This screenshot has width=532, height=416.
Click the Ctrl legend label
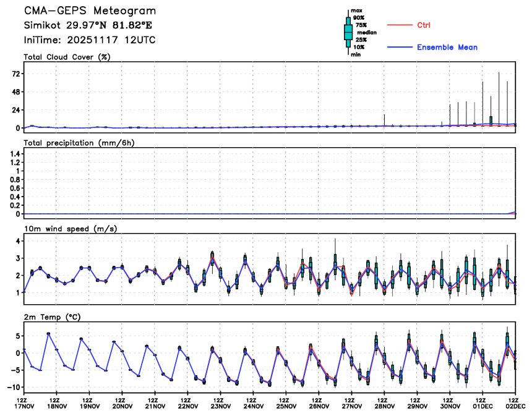coord(423,25)
